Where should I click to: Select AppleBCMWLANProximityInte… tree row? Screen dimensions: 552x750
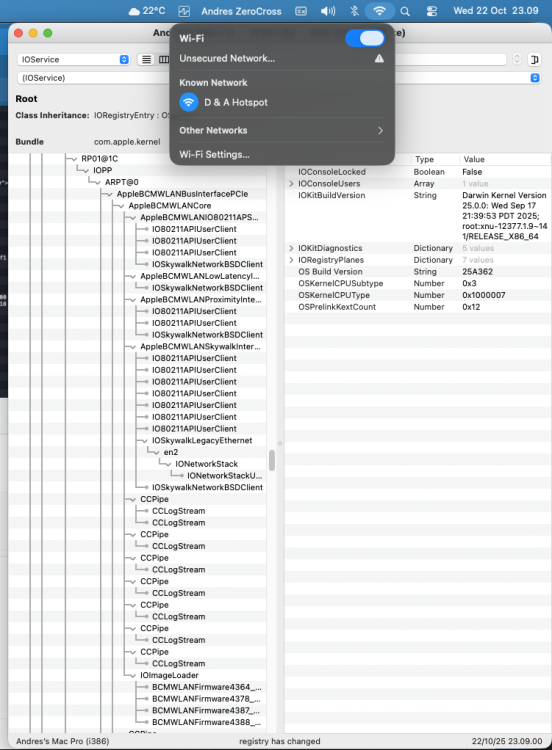pyautogui.click(x=201, y=299)
